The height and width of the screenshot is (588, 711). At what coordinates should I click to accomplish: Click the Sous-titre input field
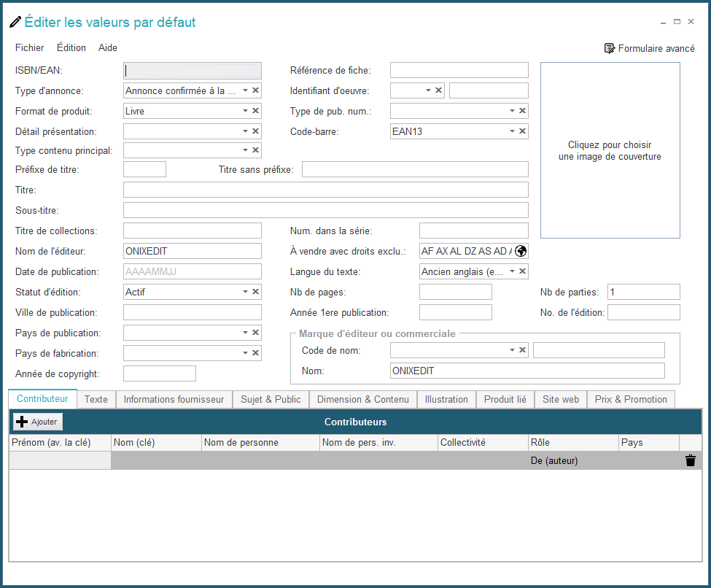coord(325,210)
